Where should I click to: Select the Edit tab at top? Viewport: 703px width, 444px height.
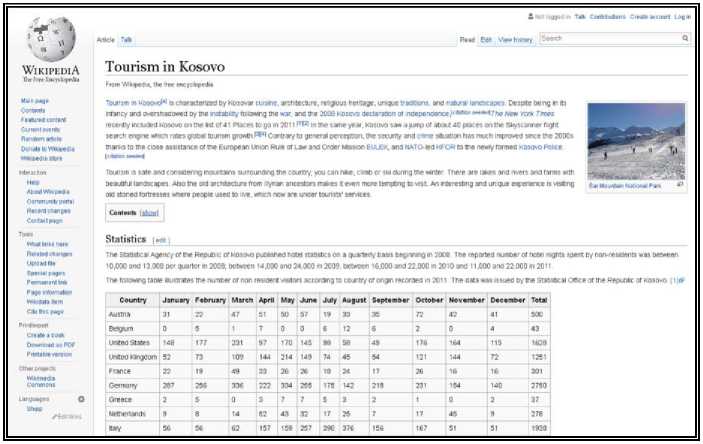point(486,39)
